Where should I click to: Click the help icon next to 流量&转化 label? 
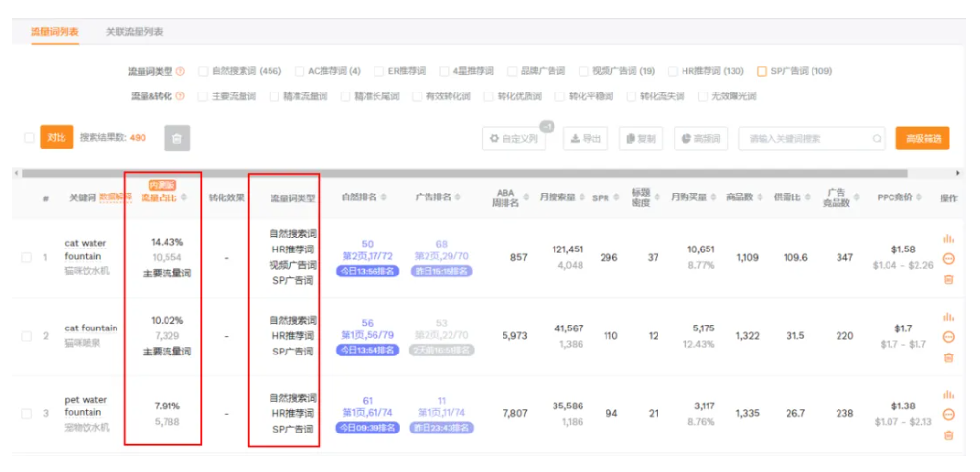(x=181, y=96)
